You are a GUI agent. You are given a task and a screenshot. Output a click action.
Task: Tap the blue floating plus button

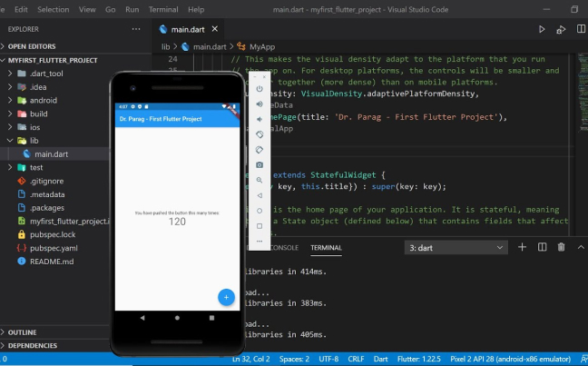point(226,296)
